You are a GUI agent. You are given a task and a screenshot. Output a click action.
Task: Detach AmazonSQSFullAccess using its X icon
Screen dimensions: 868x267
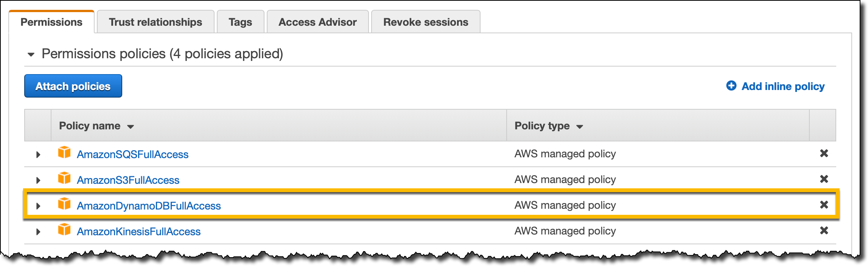click(824, 154)
